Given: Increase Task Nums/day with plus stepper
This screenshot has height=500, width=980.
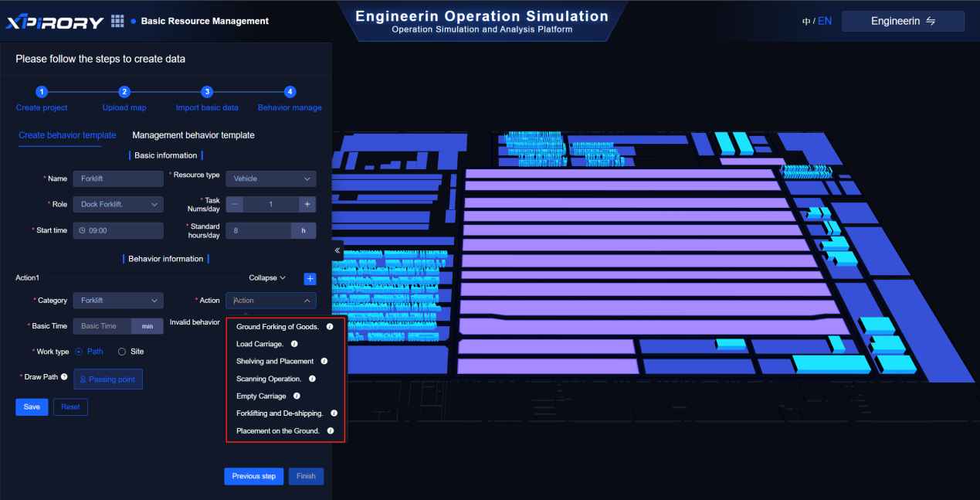Looking at the screenshot, I should tap(307, 205).
